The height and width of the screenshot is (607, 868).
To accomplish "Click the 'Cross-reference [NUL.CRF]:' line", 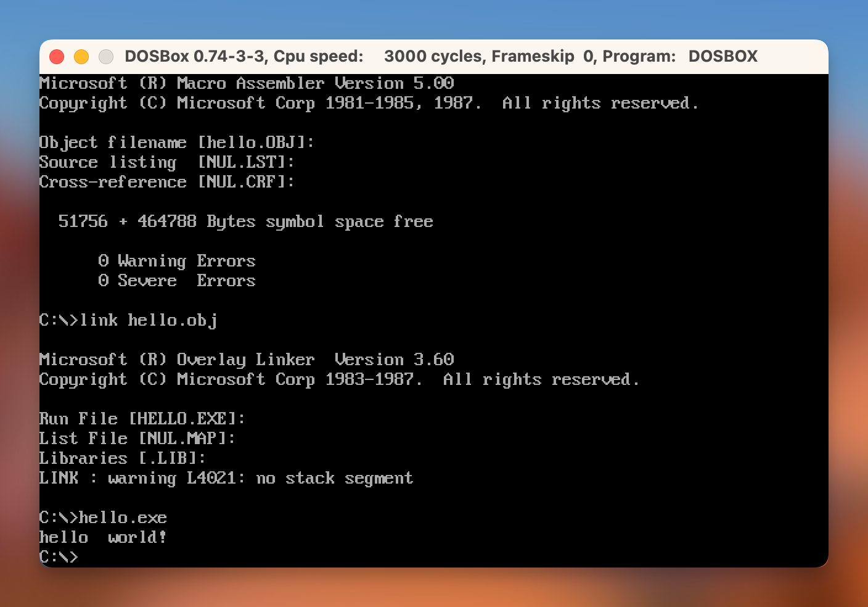I will coord(167,182).
